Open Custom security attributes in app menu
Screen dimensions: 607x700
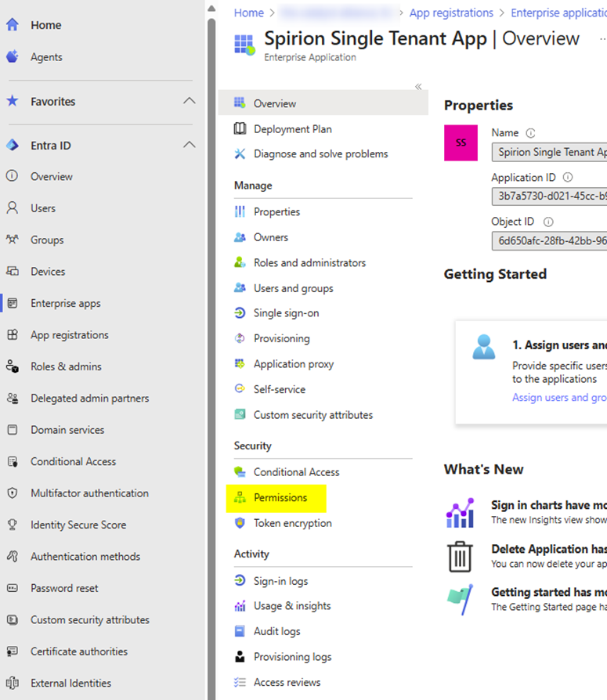click(313, 415)
